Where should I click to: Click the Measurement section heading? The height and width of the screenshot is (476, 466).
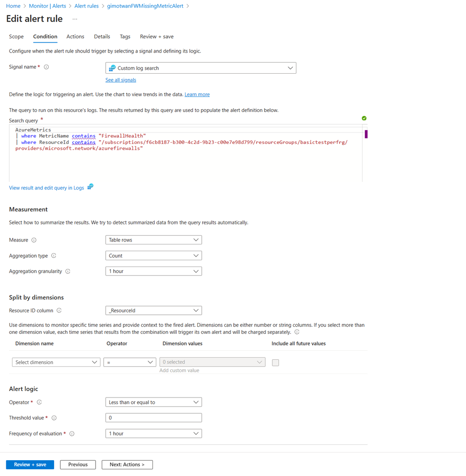[x=28, y=210]
